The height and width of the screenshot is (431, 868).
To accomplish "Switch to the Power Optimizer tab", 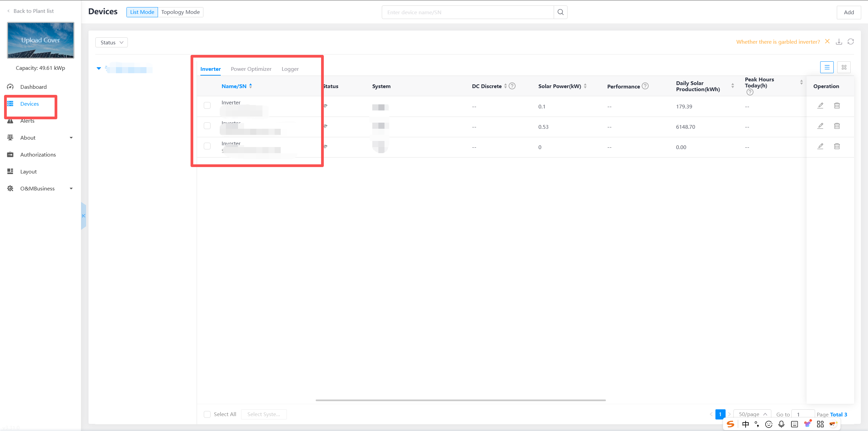I will coord(251,69).
